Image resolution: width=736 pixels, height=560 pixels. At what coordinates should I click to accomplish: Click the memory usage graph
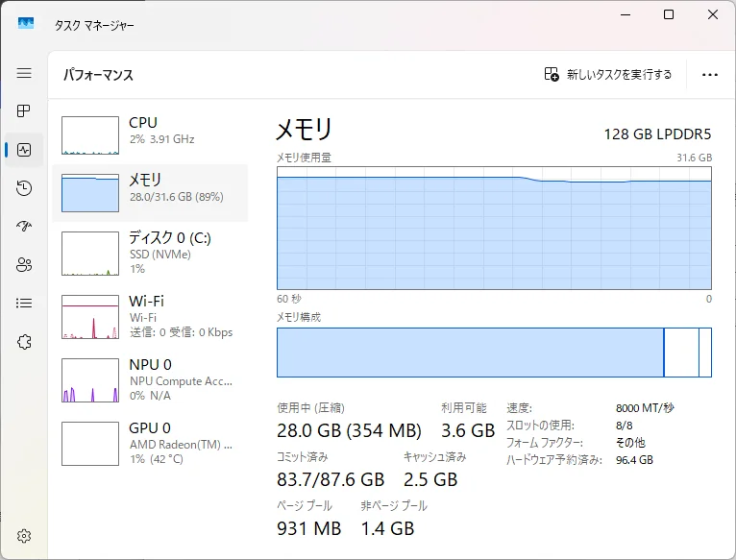pyautogui.click(x=494, y=229)
